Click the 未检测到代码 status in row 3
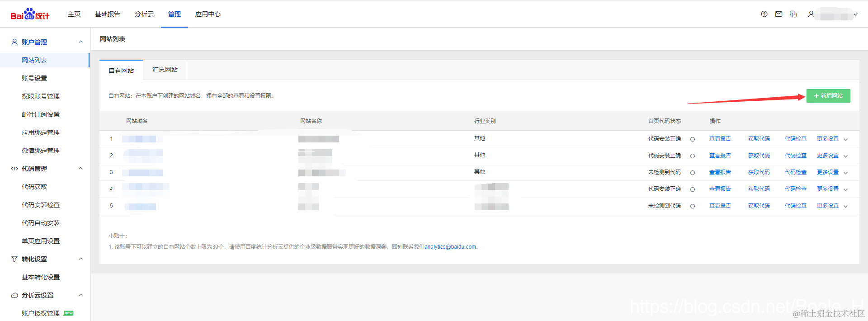868x321 pixels. click(x=665, y=172)
